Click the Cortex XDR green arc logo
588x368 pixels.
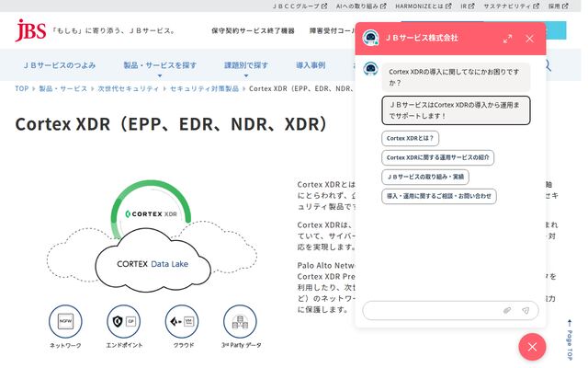(x=151, y=210)
